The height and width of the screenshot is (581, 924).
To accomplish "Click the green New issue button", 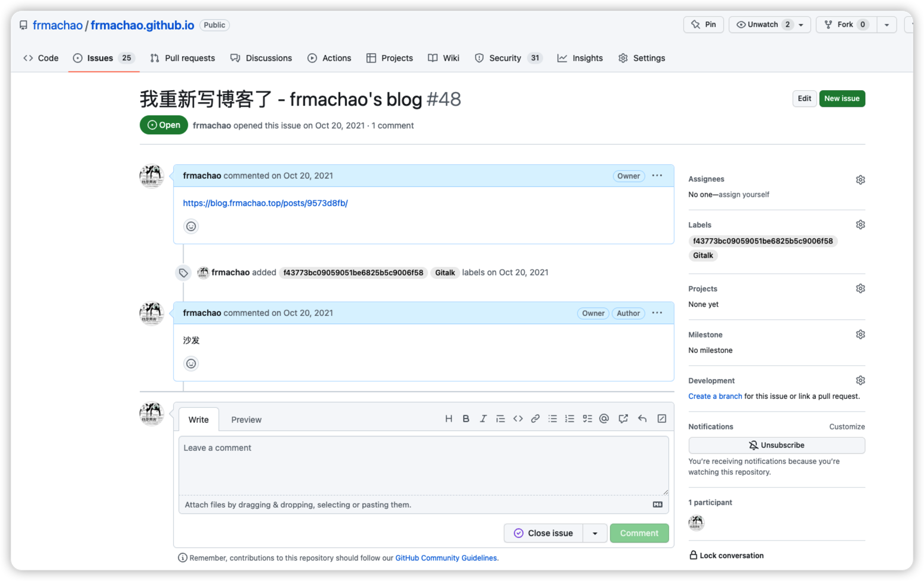I will click(x=842, y=99).
